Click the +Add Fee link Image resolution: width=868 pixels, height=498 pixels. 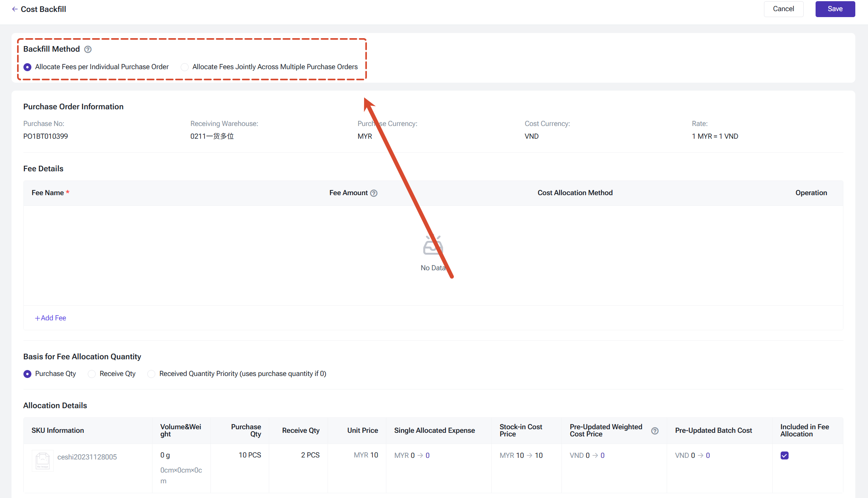pos(50,318)
